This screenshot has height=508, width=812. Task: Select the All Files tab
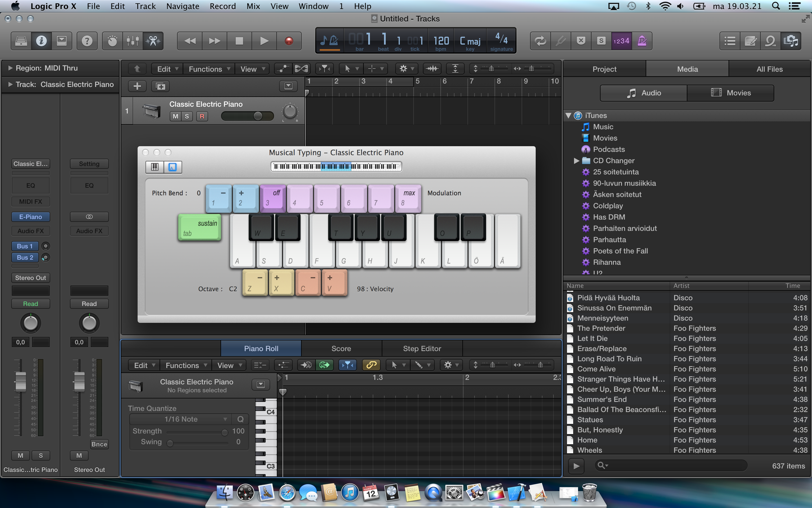(x=769, y=69)
